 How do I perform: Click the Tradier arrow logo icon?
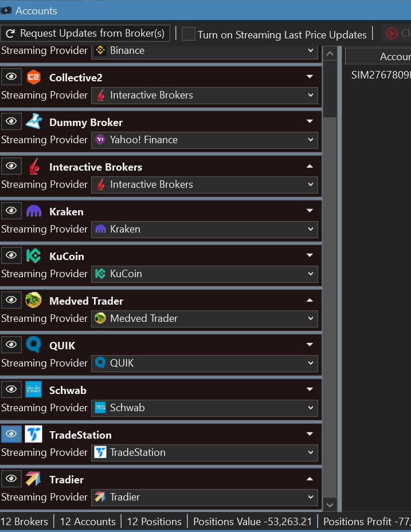pyautogui.click(x=34, y=479)
